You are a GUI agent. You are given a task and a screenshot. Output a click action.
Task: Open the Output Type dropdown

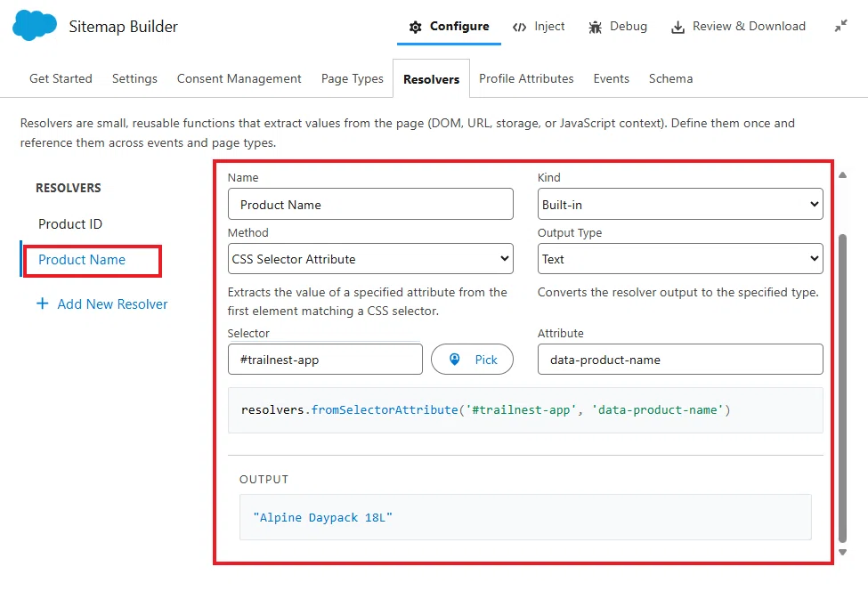[680, 258]
